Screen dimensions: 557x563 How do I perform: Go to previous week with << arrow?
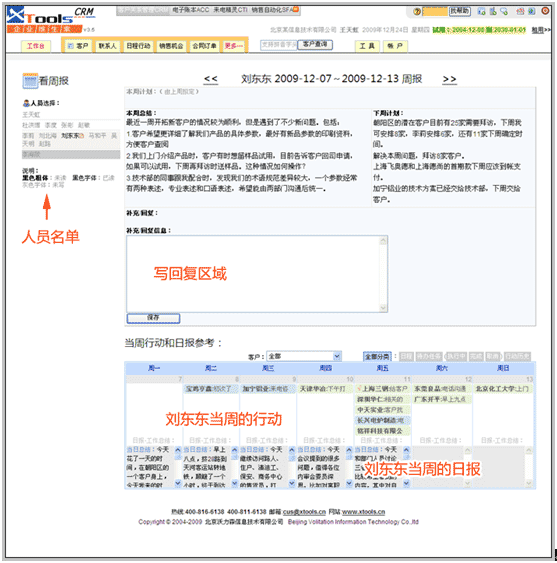[x=211, y=79]
